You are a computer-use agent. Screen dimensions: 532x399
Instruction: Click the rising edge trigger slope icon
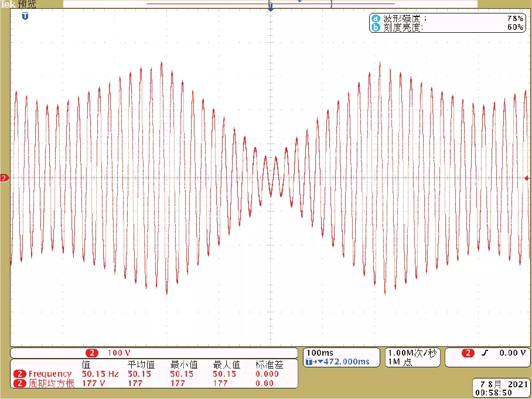click(x=486, y=353)
